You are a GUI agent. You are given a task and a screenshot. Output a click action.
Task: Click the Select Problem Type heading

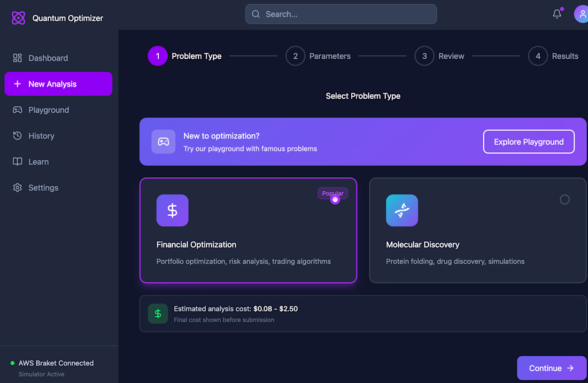362,96
